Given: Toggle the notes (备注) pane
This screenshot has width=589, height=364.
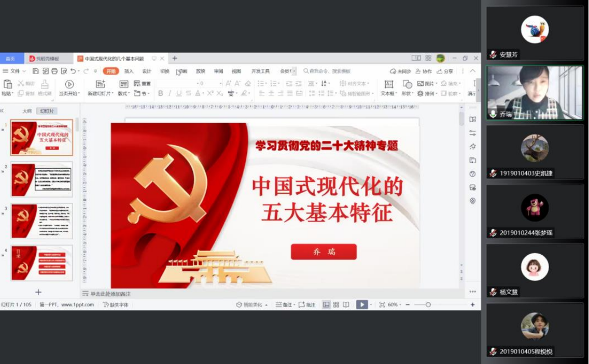Looking at the screenshot, I should pos(284,305).
